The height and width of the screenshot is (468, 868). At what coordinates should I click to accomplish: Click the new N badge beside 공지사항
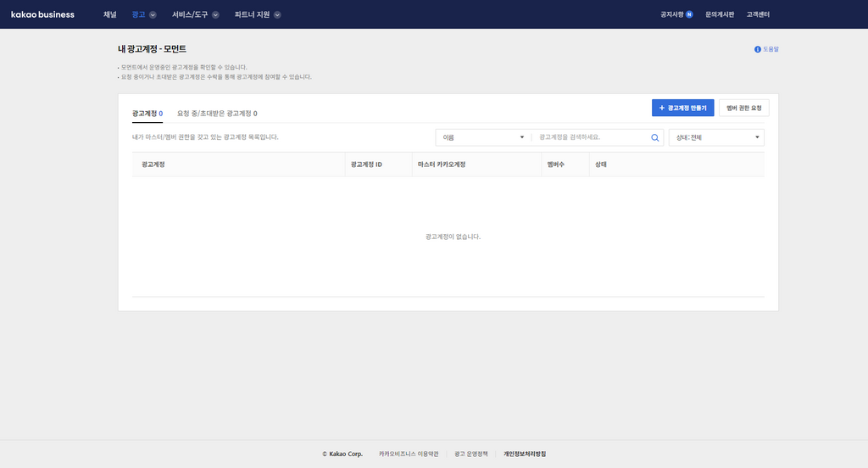click(689, 14)
